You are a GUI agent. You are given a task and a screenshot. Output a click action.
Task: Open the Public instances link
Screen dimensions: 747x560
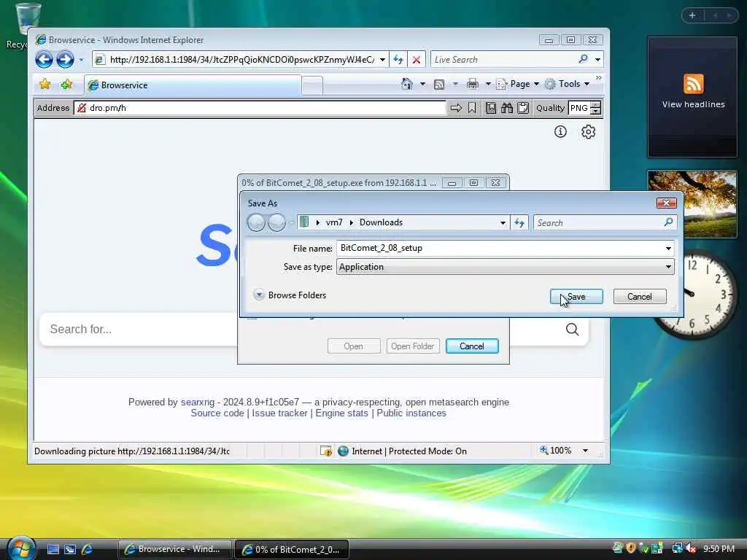click(411, 413)
